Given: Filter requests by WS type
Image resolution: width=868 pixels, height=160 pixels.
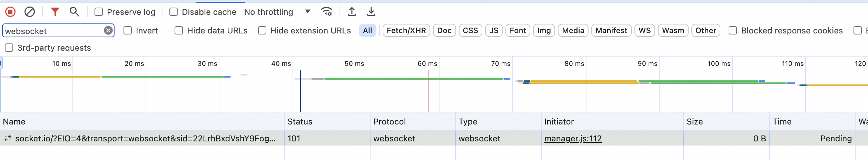Looking at the screenshot, I should tap(644, 31).
